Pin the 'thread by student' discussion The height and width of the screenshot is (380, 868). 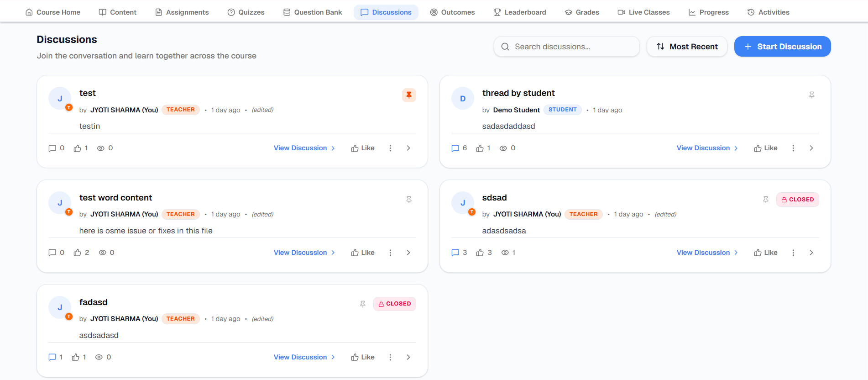coord(812,95)
